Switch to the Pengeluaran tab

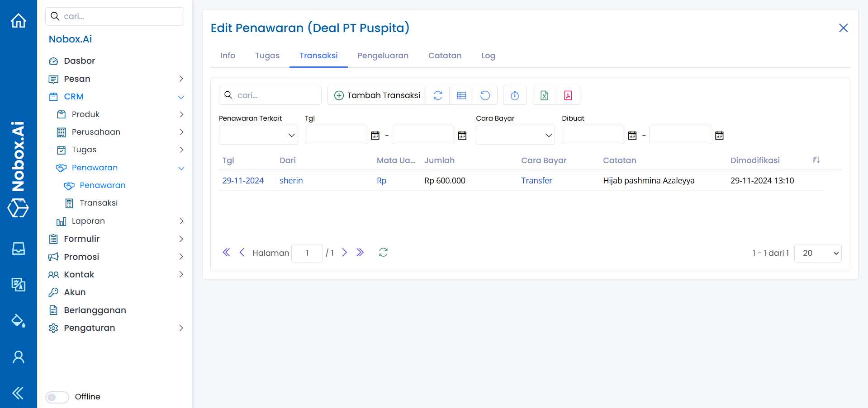click(x=383, y=56)
